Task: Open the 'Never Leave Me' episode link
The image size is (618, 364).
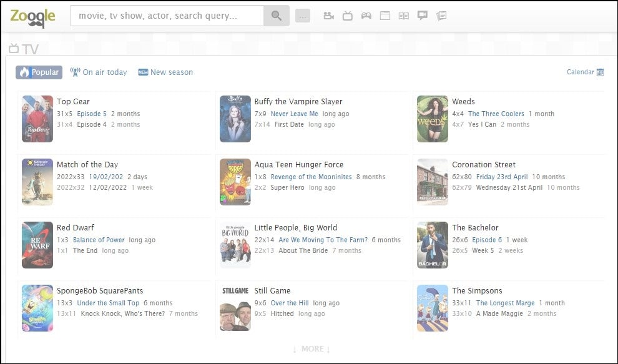Action: (x=295, y=114)
